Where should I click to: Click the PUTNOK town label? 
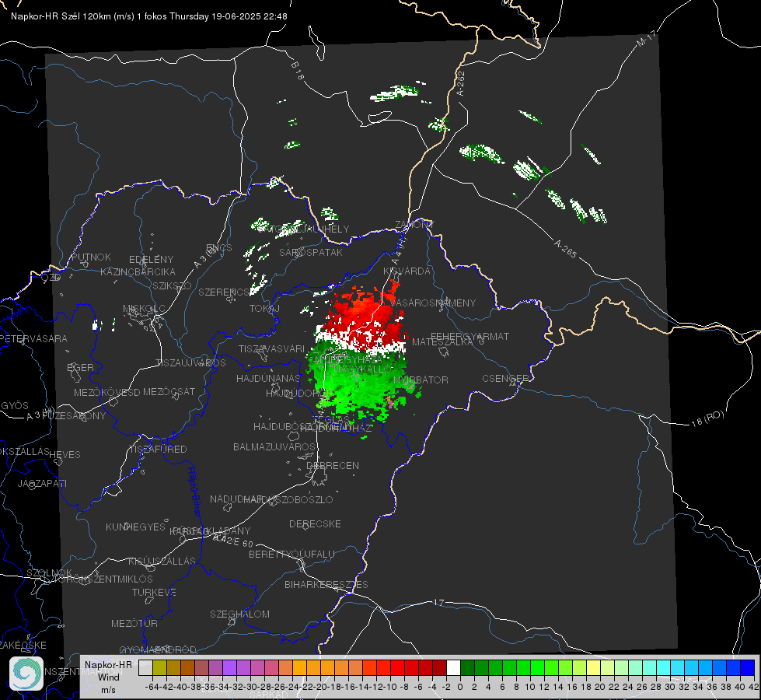click(x=91, y=257)
